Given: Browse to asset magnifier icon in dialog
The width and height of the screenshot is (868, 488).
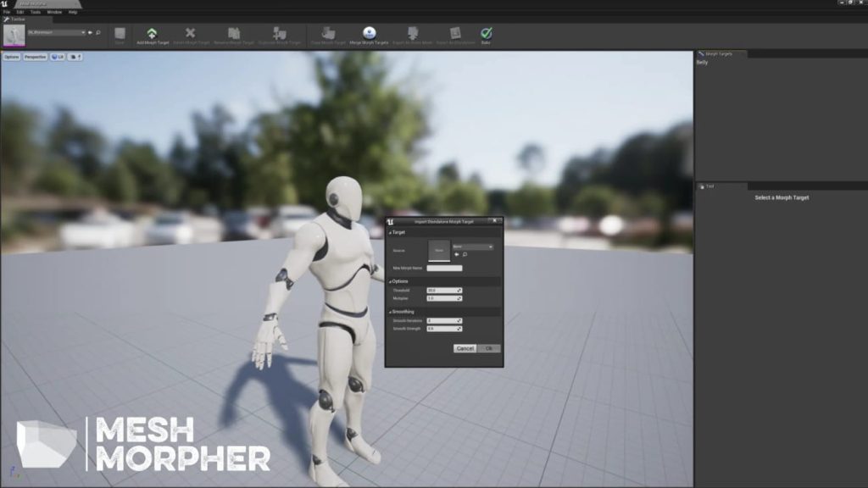Looking at the screenshot, I should (465, 254).
